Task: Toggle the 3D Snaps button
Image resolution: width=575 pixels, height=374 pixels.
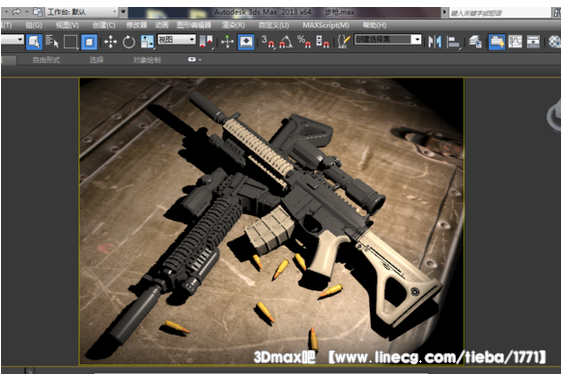Action: pos(268,42)
